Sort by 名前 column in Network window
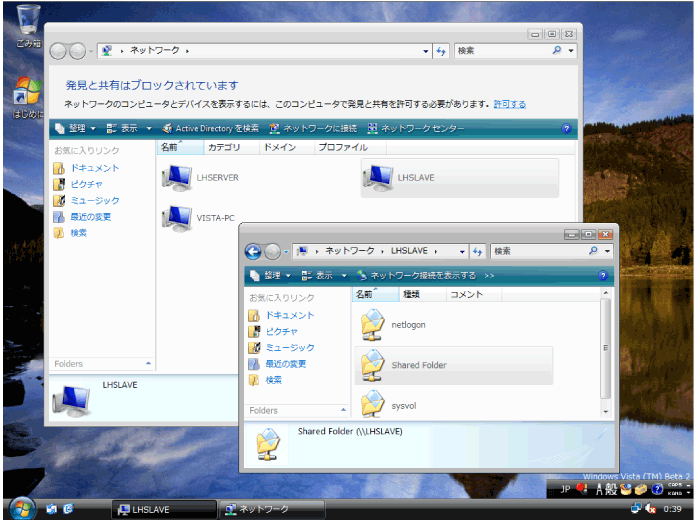 point(180,147)
